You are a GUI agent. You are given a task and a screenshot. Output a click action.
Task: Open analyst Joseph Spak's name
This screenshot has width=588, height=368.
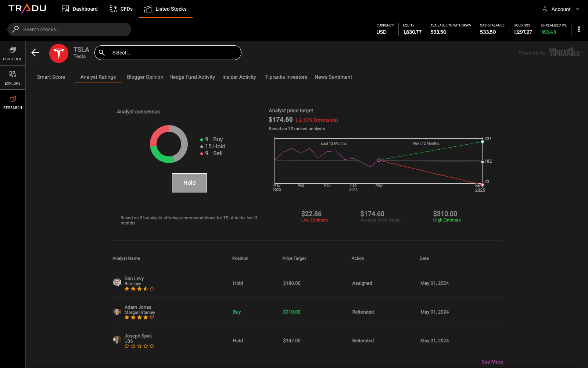(x=138, y=336)
